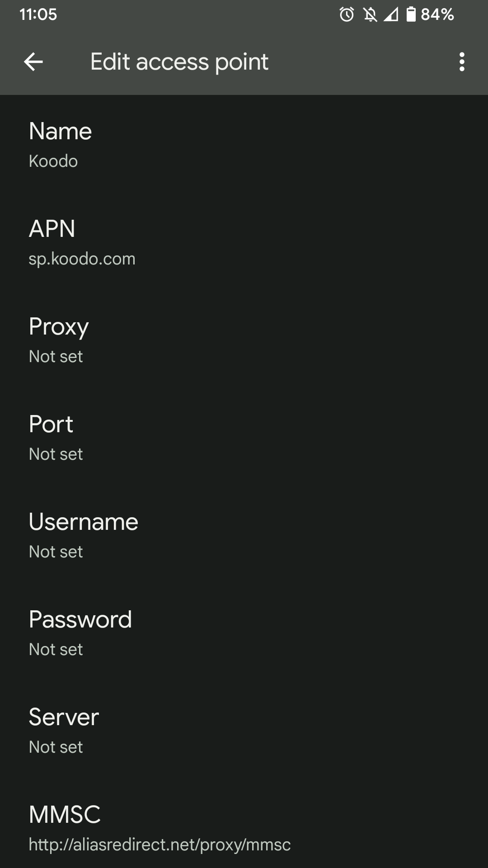The width and height of the screenshot is (488, 868).
Task: Open the Server setting
Action: (x=244, y=730)
